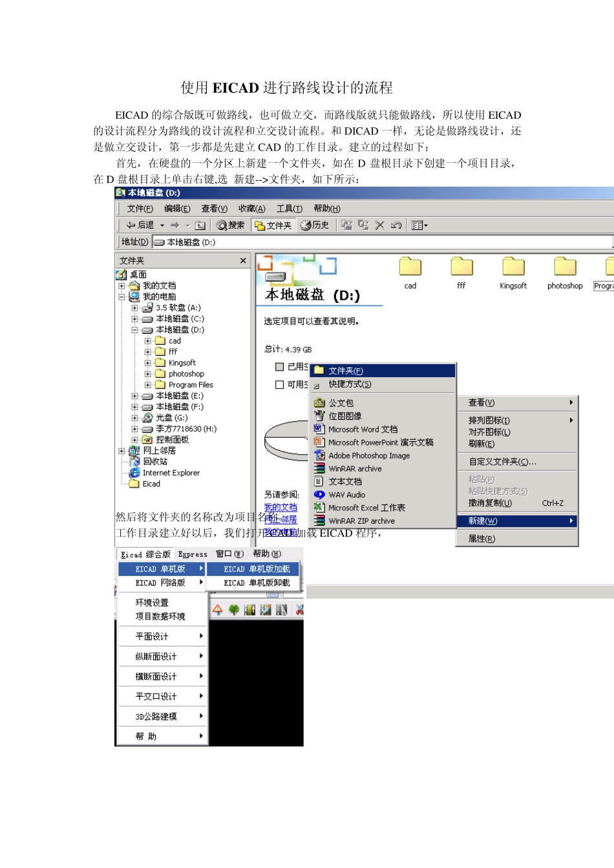The height and width of the screenshot is (868, 614).
Task: Select the Control Panel (控制面板) tree icon
Action: 148,440
